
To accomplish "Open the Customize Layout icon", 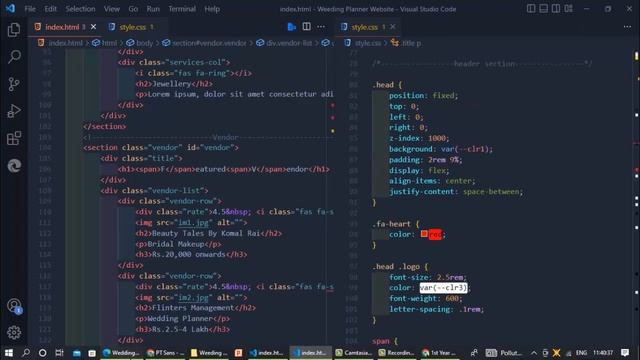I will 569,9.
